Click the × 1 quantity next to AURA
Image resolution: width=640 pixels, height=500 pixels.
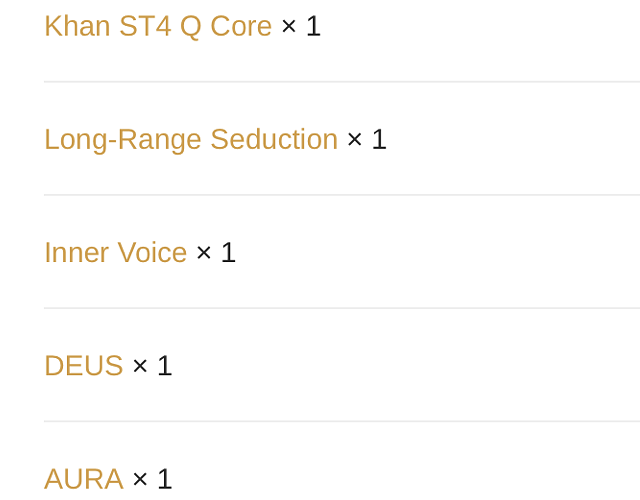click(152, 479)
